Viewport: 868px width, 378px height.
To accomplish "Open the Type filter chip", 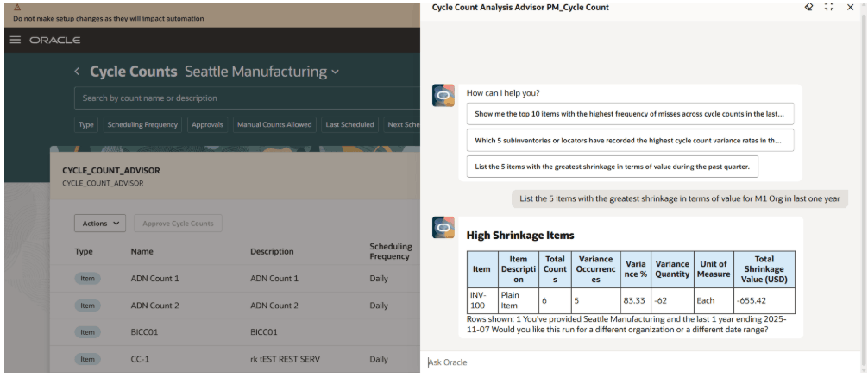I will pyautogui.click(x=86, y=124).
